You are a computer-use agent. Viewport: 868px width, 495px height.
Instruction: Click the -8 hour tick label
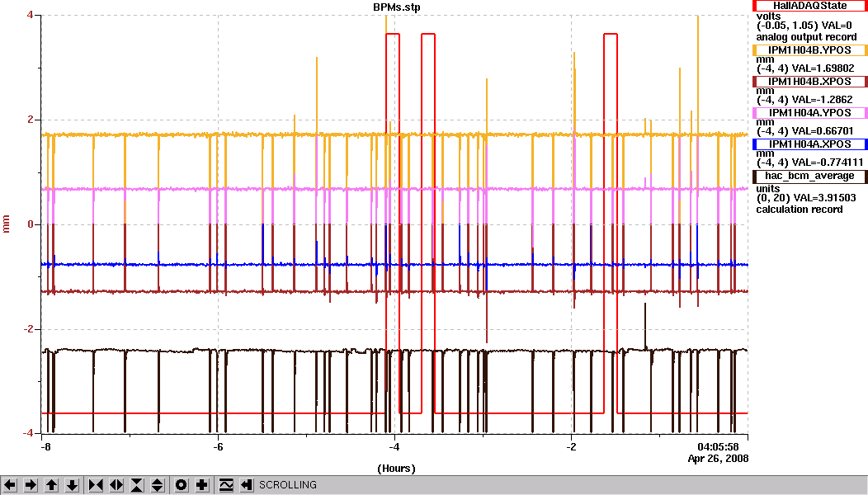(x=46, y=447)
